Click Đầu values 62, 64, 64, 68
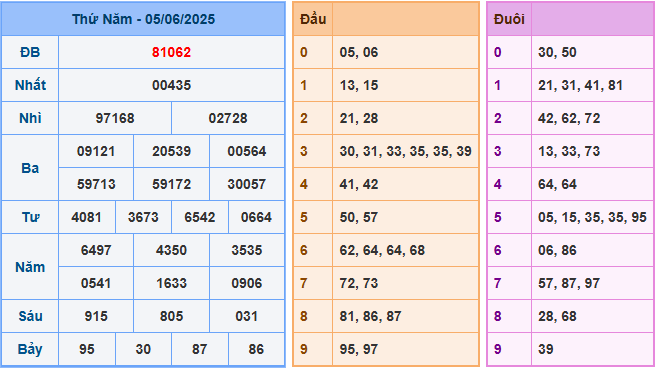Viewport: 657px width, 368px height. click(x=382, y=250)
